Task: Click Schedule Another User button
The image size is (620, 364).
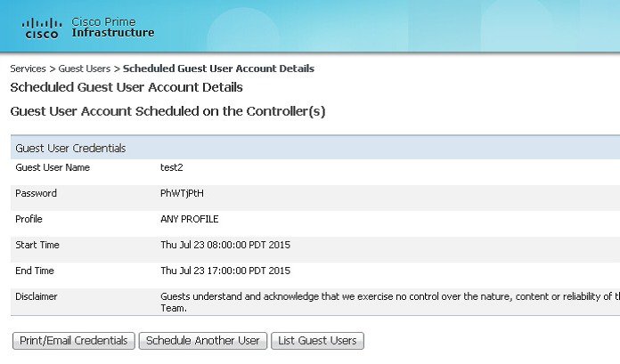Action: 202,341
